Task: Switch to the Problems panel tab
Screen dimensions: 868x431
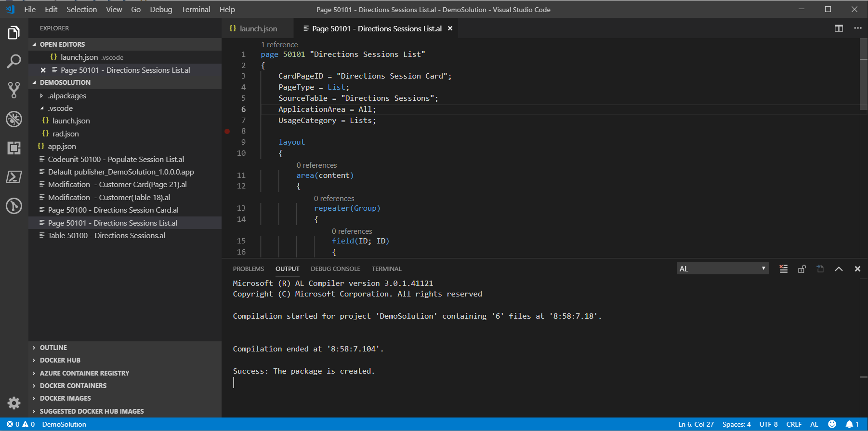Action: pyautogui.click(x=249, y=269)
